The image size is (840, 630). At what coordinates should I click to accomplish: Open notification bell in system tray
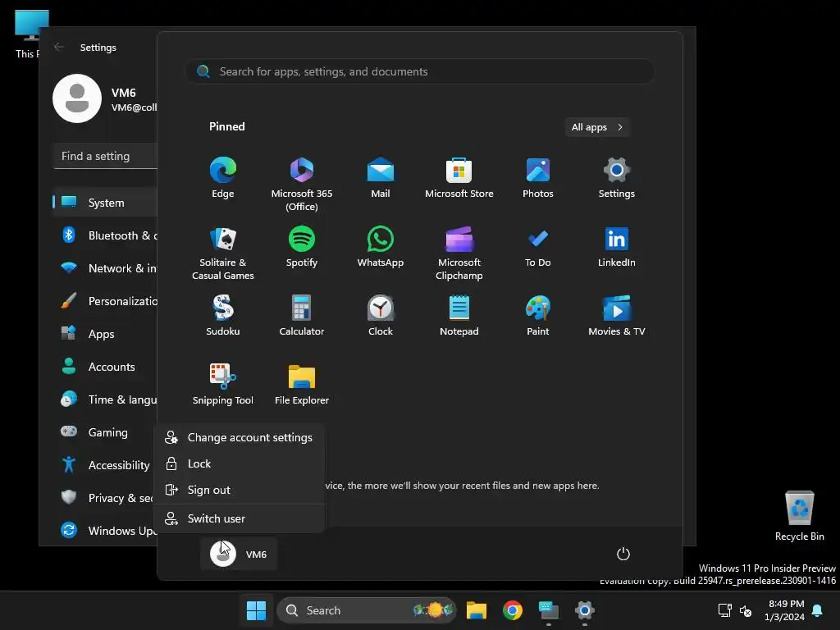point(818,610)
